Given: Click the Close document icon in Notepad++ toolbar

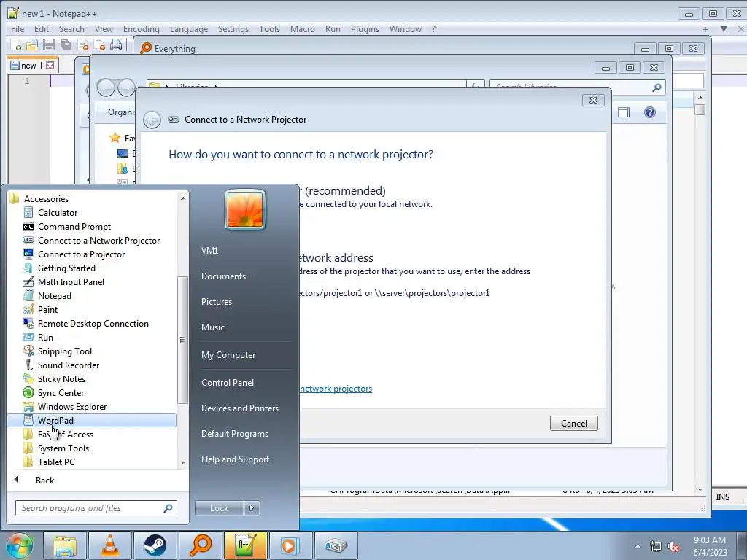Looking at the screenshot, I should pyautogui.click(x=82, y=45).
